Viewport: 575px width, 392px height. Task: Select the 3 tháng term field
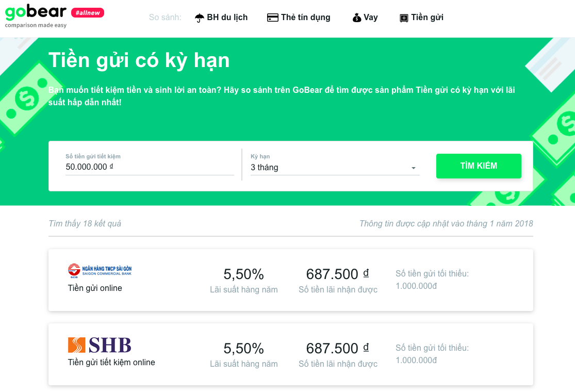pos(335,168)
